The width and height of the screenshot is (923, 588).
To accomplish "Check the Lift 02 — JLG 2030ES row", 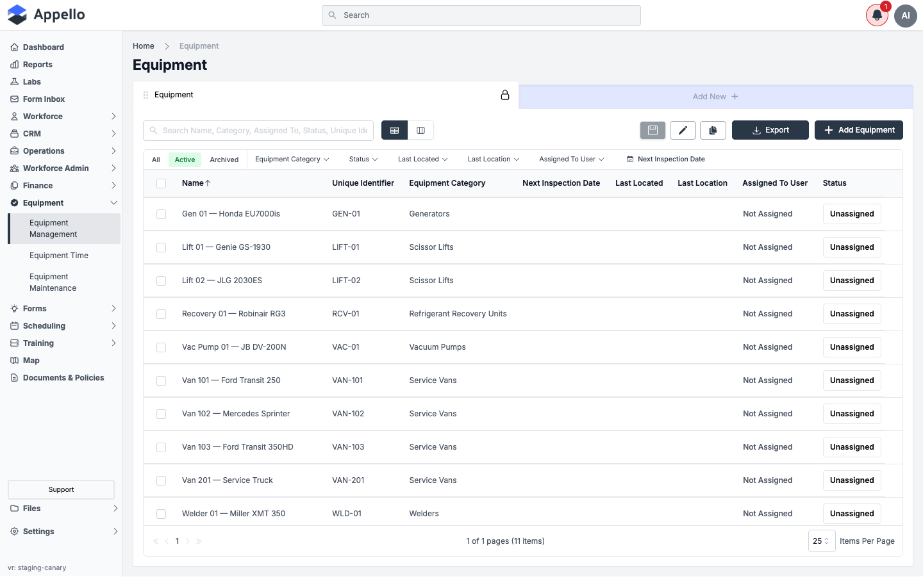I will (162, 281).
